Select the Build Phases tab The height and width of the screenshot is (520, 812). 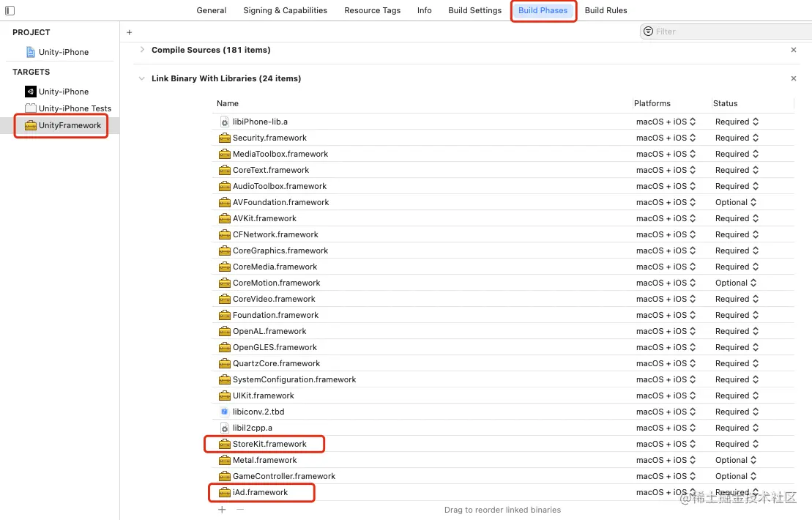click(x=543, y=10)
